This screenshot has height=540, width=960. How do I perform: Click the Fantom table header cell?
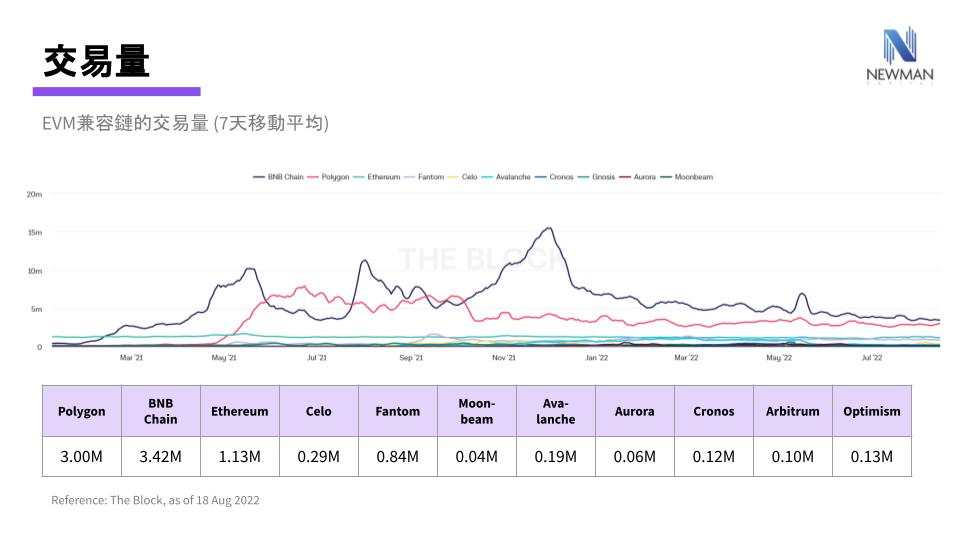tap(398, 411)
